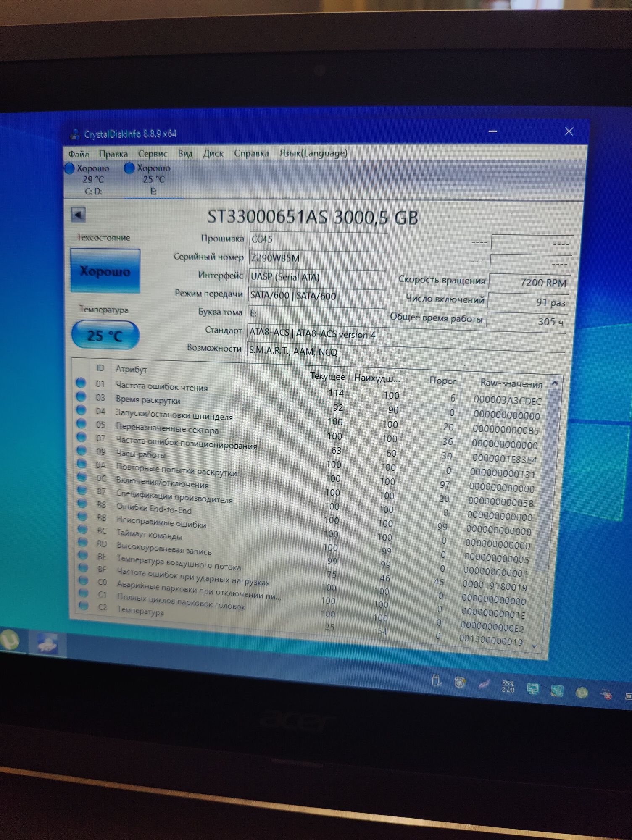The height and width of the screenshot is (840, 632).
Task: Select the status dot for Включения/отключения
Action: coord(82,478)
